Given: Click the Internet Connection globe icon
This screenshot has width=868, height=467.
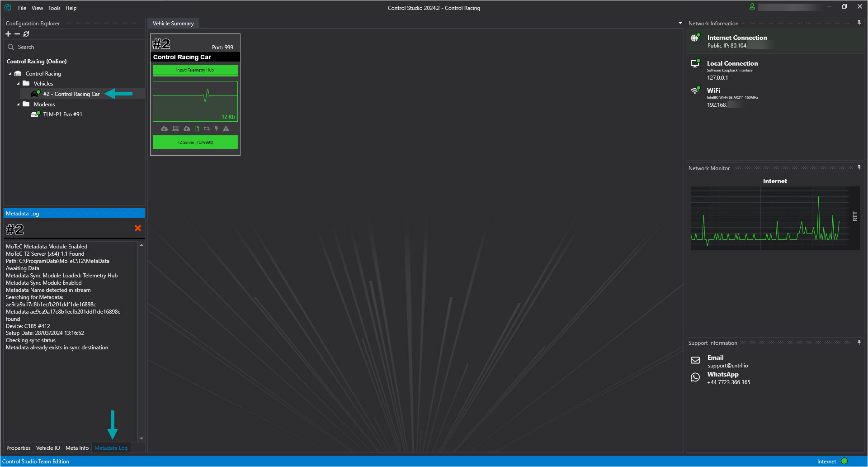Looking at the screenshot, I should click(695, 38).
